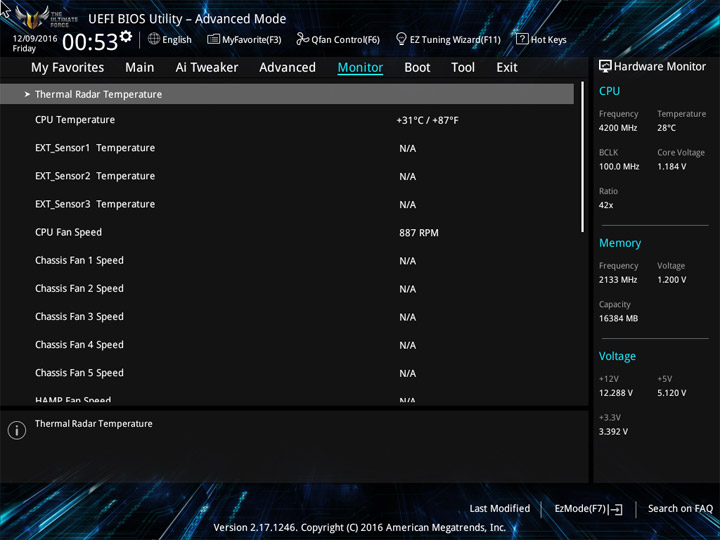Click the 12.288 V voltage reading
The height and width of the screenshot is (540, 720).
[x=615, y=393]
